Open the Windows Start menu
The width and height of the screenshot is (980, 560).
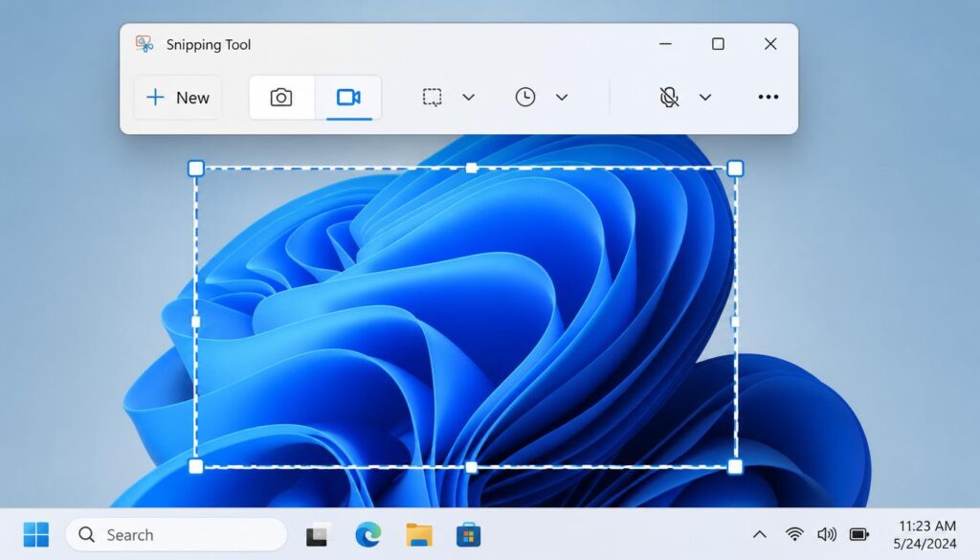(36, 535)
